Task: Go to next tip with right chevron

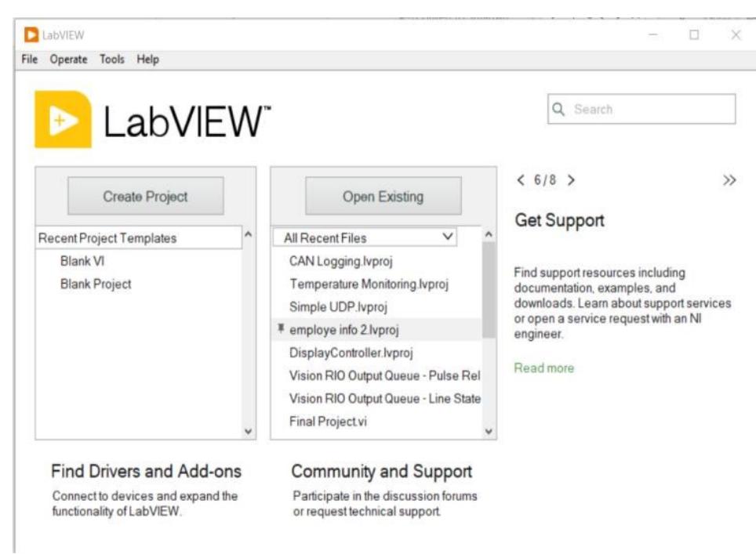Action: tap(571, 180)
